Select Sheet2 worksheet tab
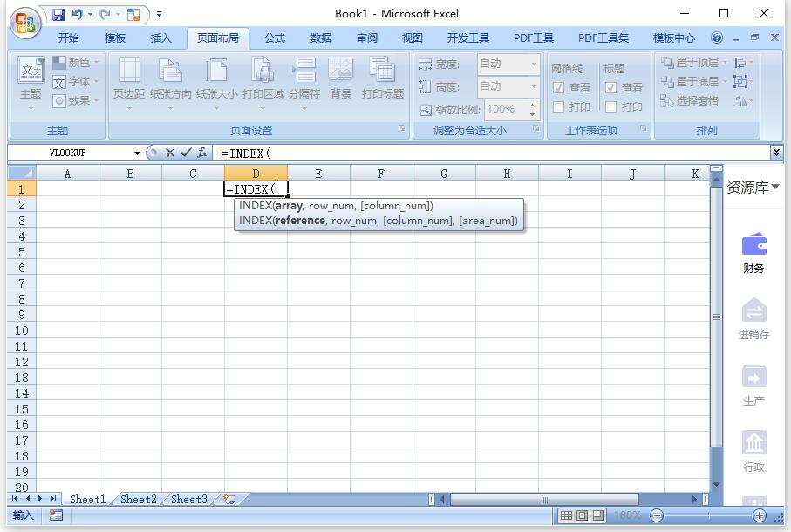This screenshot has width=791, height=532. pyautogui.click(x=138, y=499)
